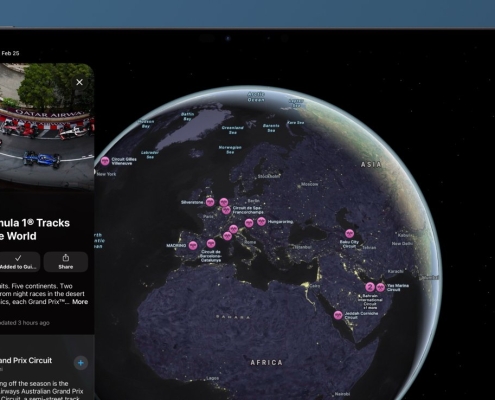Click the Nairobi city label
Screen dimensions: 495x400
click(342, 394)
